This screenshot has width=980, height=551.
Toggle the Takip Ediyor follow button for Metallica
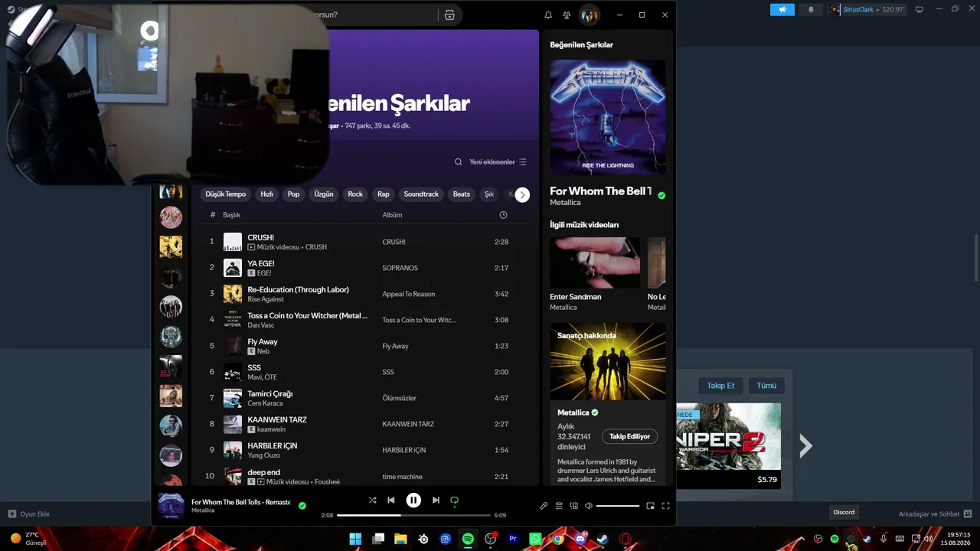click(x=630, y=436)
